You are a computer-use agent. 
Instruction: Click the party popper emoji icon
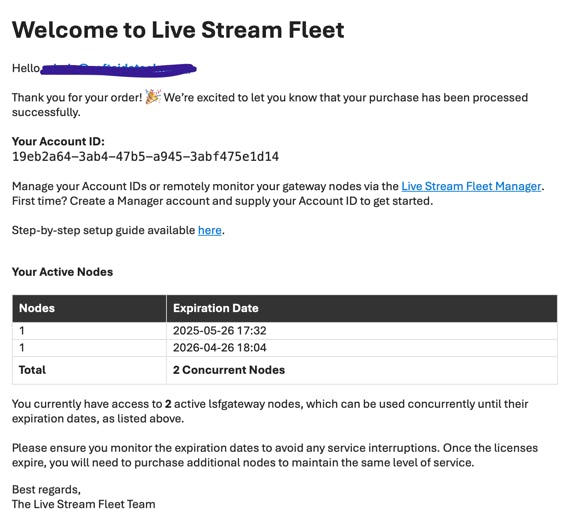coord(153,97)
